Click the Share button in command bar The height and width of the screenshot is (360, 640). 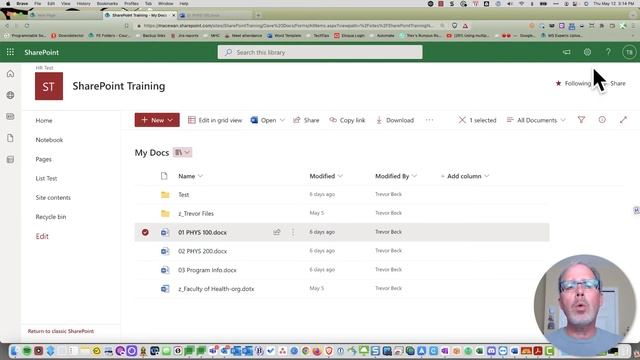306,120
